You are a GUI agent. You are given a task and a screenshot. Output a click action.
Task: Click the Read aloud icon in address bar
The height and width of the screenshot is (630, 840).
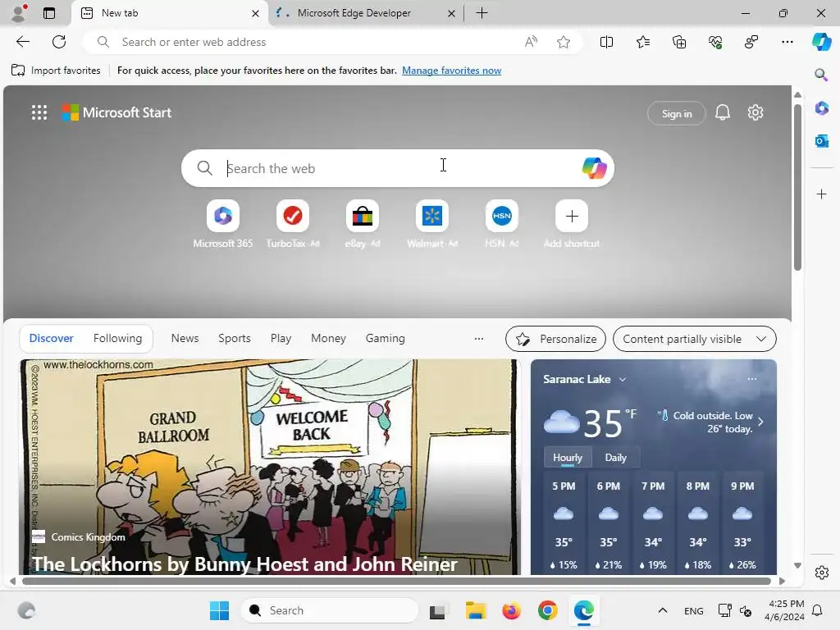(531, 42)
